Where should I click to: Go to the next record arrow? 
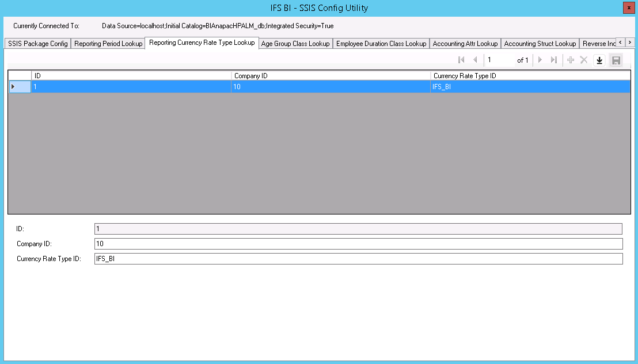coord(540,60)
